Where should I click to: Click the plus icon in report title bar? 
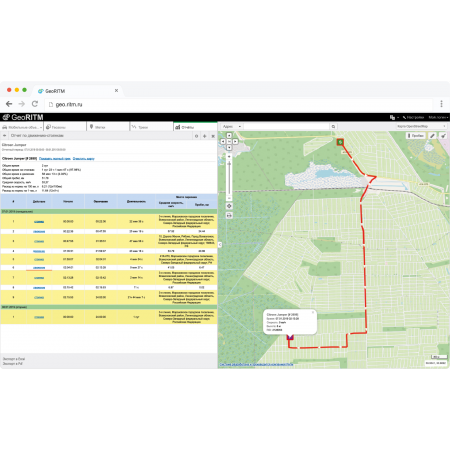pos(205,136)
